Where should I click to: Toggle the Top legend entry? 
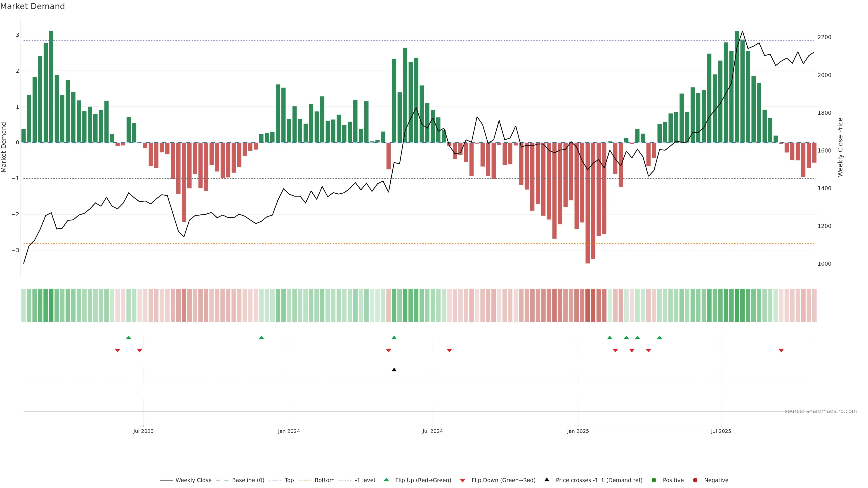pos(289,480)
